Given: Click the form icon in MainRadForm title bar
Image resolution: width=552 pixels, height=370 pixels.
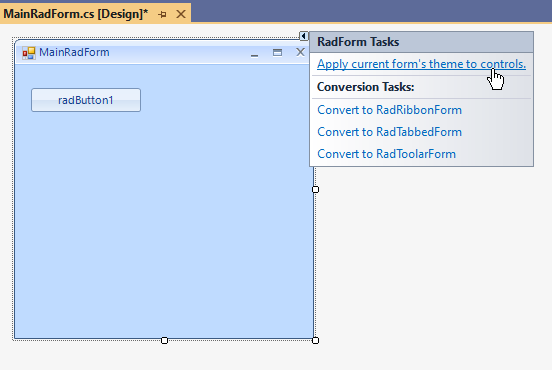Looking at the screenshot, I should point(29,53).
